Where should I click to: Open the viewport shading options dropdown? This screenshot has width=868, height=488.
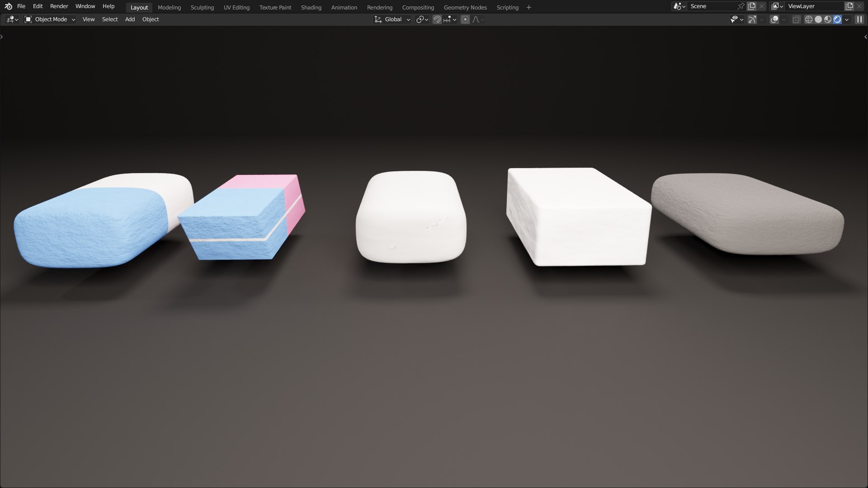847,19
